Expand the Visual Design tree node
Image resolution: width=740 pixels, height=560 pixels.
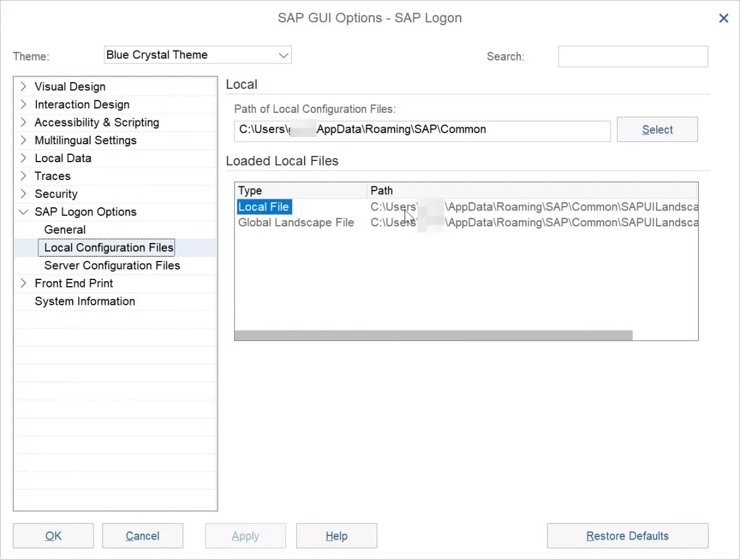(23, 86)
